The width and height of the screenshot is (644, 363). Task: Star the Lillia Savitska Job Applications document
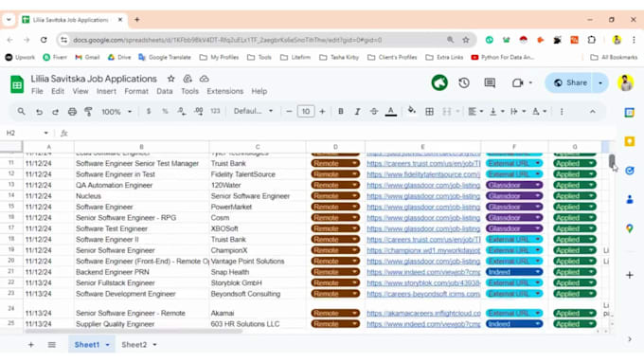(x=170, y=79)
